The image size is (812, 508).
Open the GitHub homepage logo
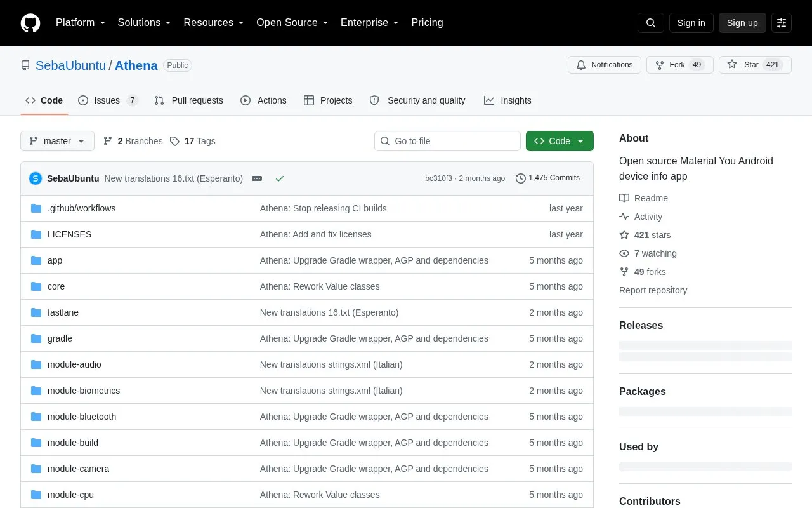[x=30, y=23]
